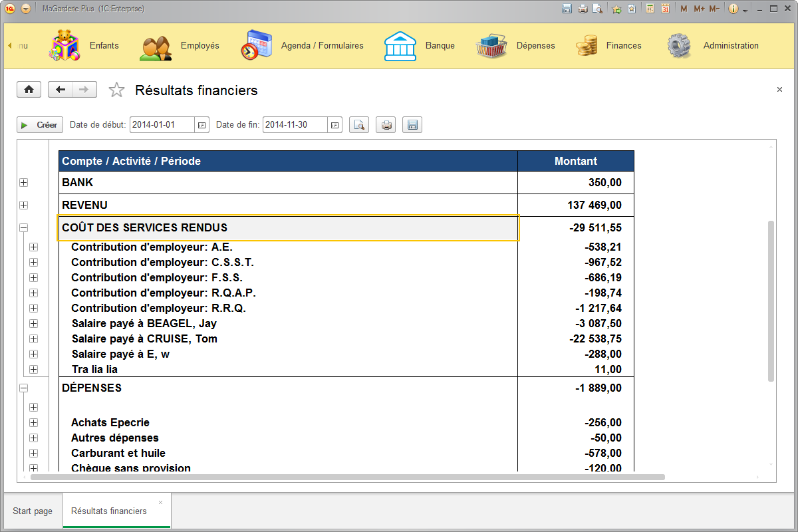Collapse the COÛT DES SERVICES RENDUS section
Screen dimensions: 798x532
tap(23, 227)
